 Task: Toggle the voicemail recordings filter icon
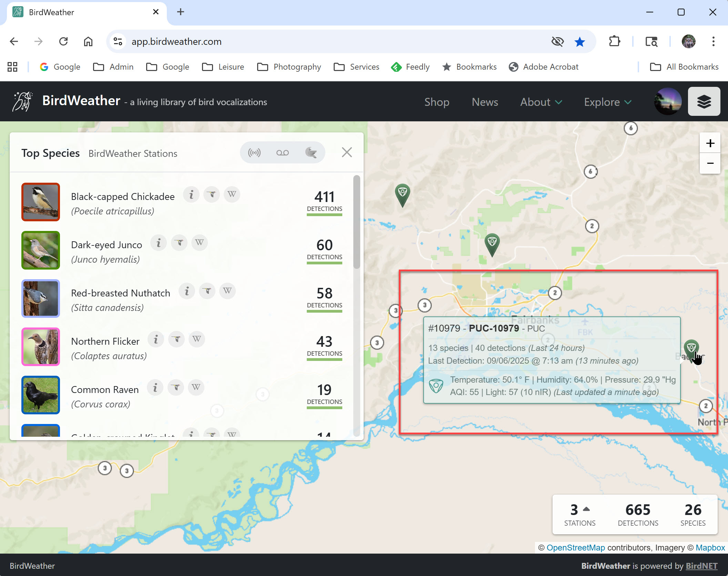282,152
